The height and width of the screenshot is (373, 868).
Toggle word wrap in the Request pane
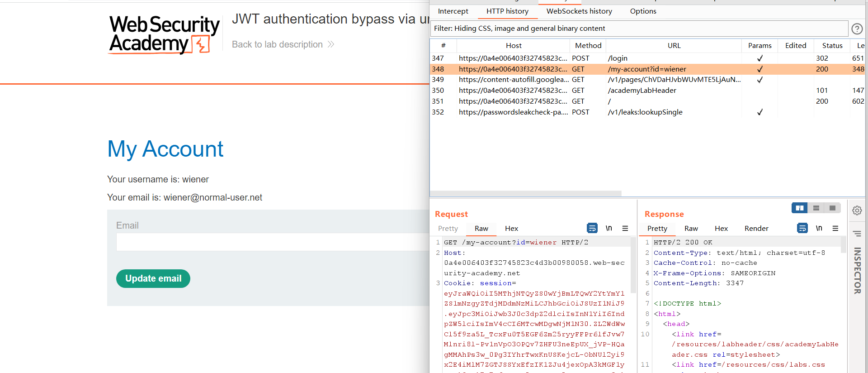tap(592, 228)
